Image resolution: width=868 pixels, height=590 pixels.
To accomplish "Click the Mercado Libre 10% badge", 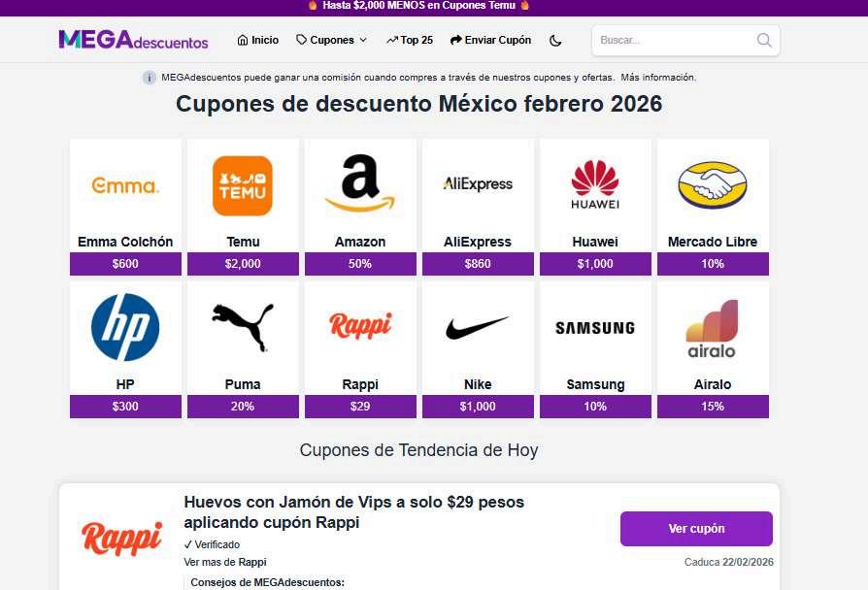I will pos(713,264).
